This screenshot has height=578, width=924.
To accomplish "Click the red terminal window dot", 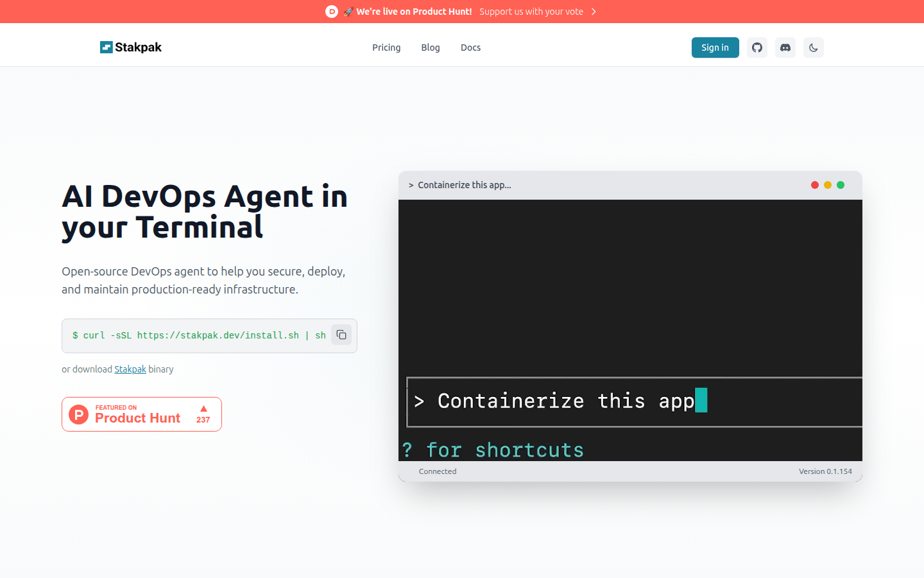I will 815,185.
